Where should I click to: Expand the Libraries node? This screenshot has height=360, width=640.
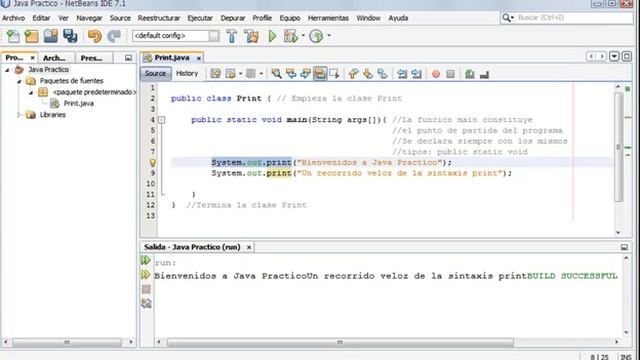pos(19,115)
